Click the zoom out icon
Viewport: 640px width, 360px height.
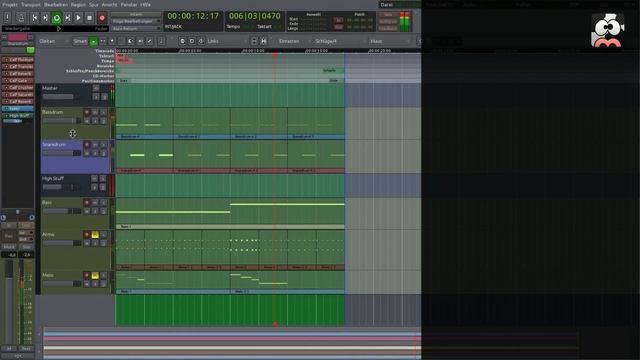tap(192, 41)
